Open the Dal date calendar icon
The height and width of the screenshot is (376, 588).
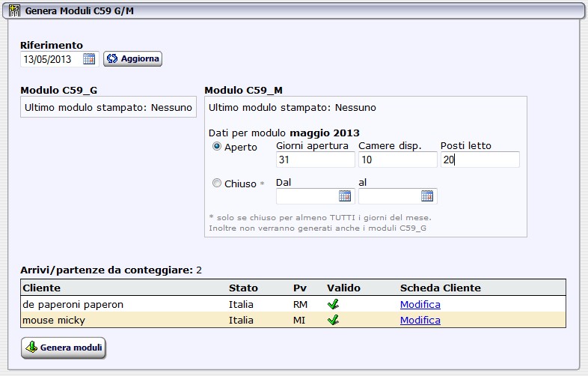click(x=345, y=196)
